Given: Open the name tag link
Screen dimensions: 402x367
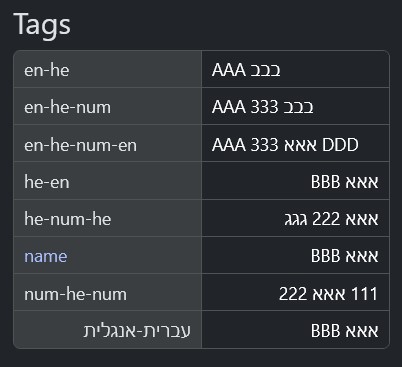Looking at the screenshot, I should click(x=46, y=256).
